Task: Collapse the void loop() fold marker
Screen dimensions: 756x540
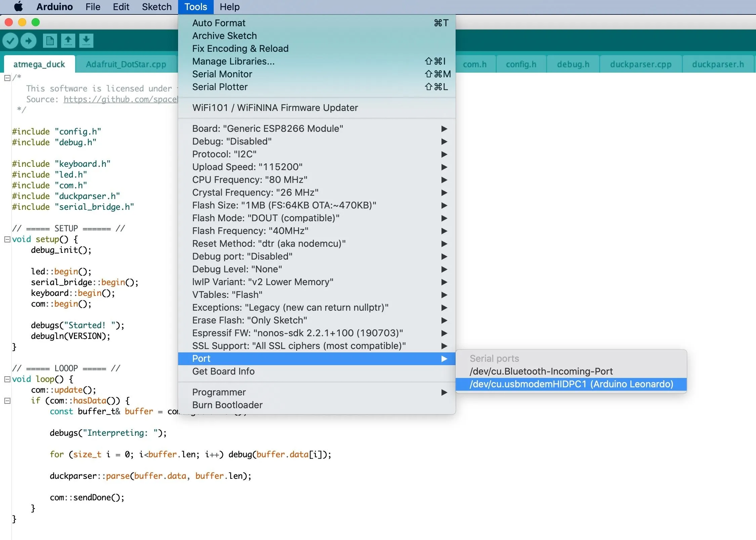Action: tap(7, 379)
